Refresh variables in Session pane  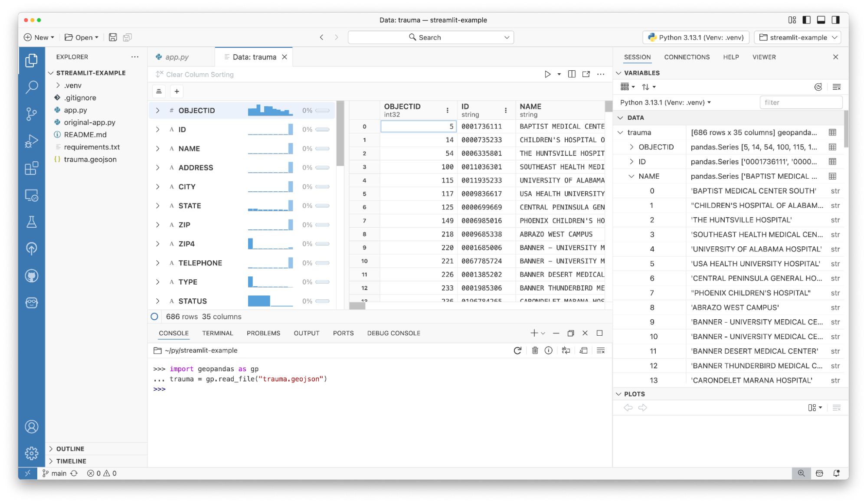pos(818,87)
